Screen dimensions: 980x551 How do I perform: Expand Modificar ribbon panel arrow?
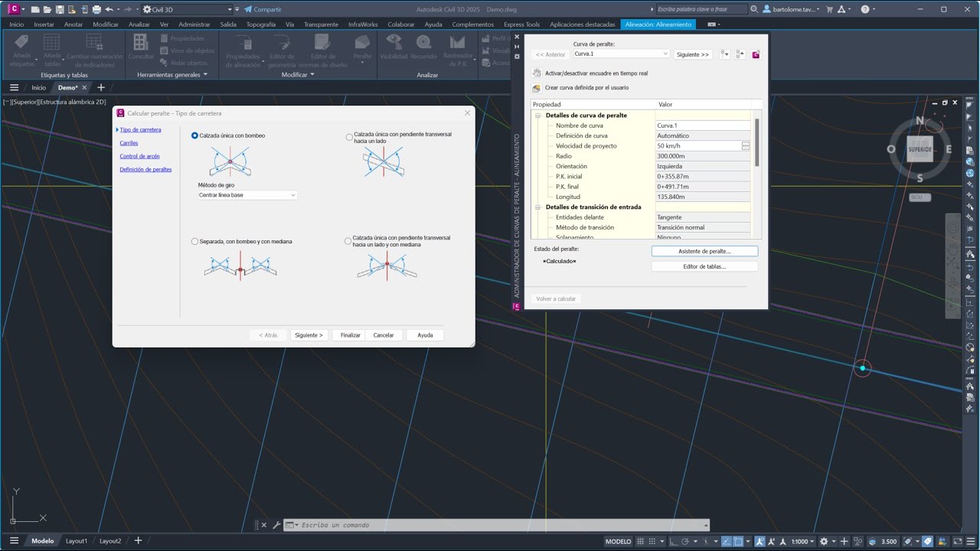tap(312, 75)
